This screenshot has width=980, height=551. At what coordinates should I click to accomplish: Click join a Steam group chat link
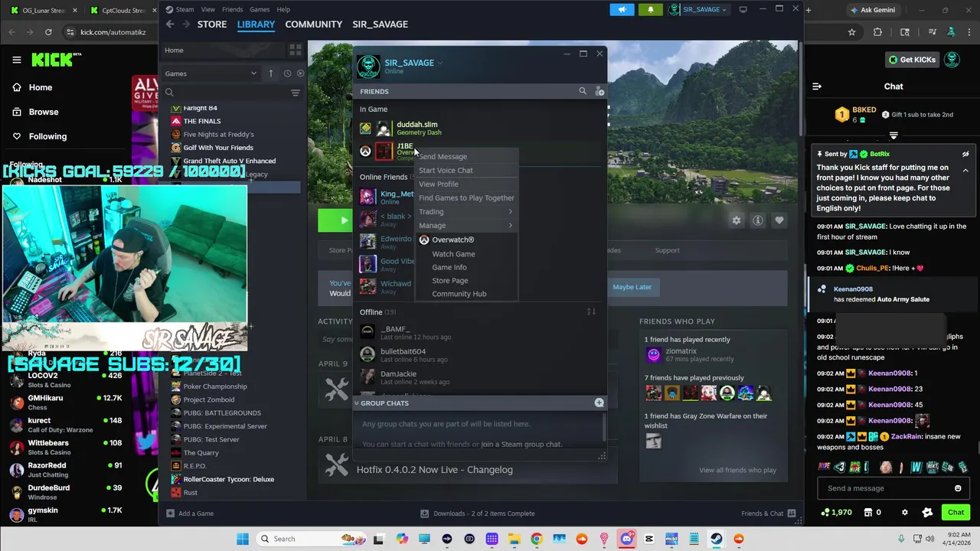[x=521, y=444]
